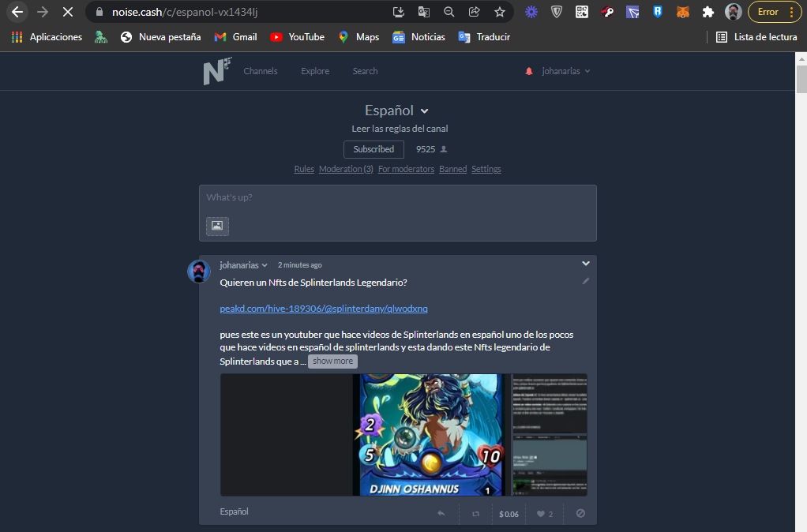Open the red key extension icon
The image size is (807, 532).
tap(606, 12)
